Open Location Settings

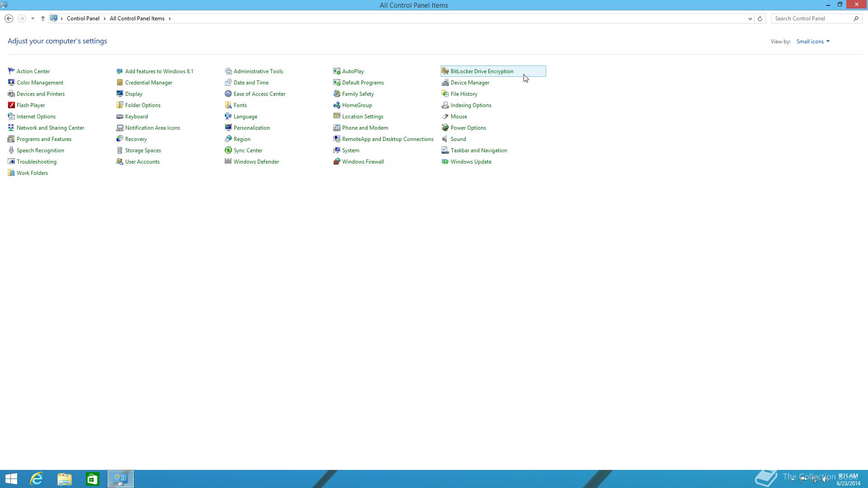[x=363, y=116]
